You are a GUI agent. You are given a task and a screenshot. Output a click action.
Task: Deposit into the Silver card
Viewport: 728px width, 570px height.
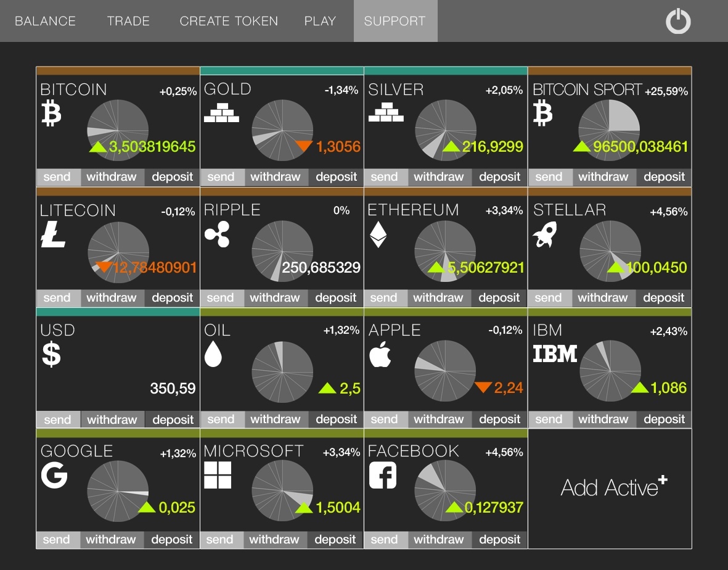[499, 177]
